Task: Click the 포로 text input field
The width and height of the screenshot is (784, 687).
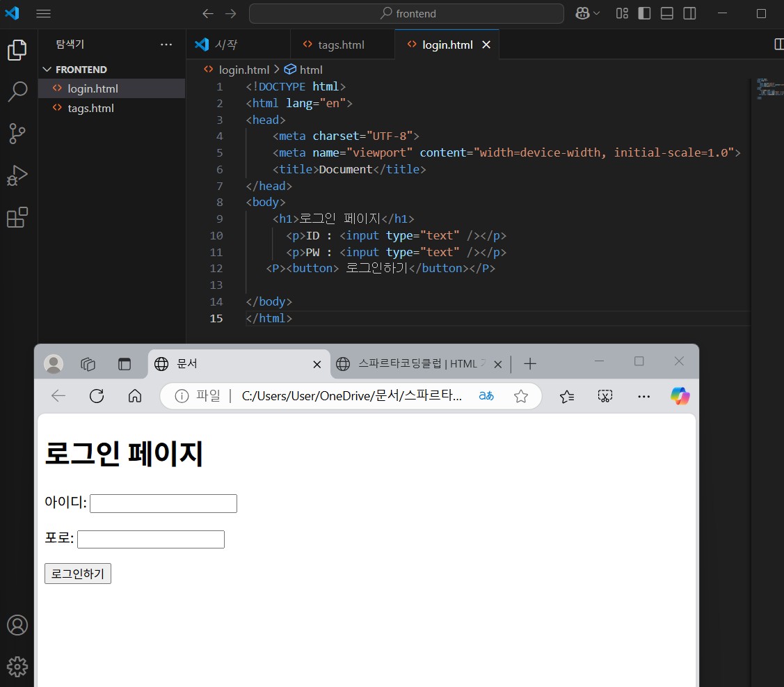Action: [151, 539]
